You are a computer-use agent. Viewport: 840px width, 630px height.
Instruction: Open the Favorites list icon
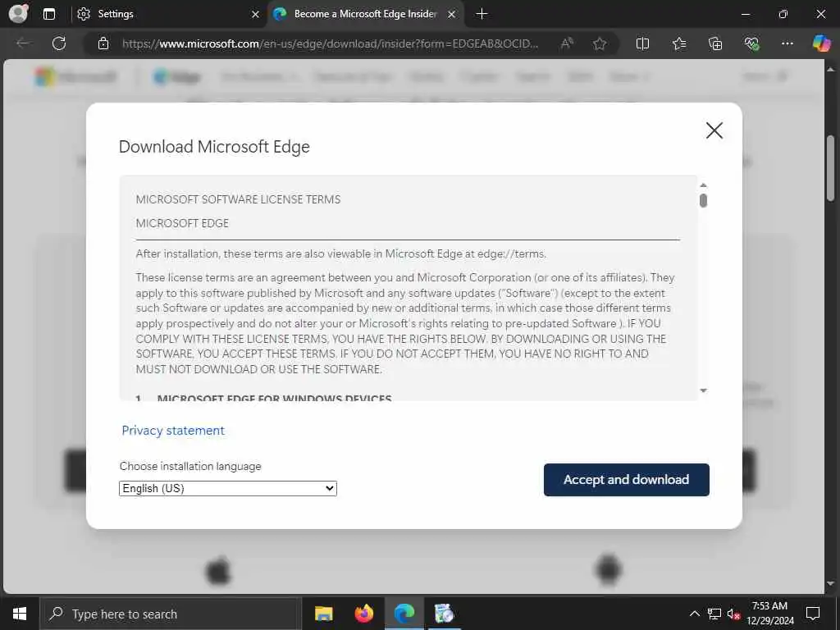[x=679, y=43]
